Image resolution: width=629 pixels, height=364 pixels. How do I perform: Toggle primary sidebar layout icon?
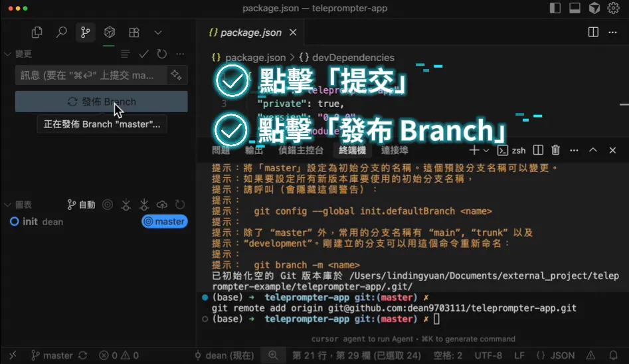555,8
